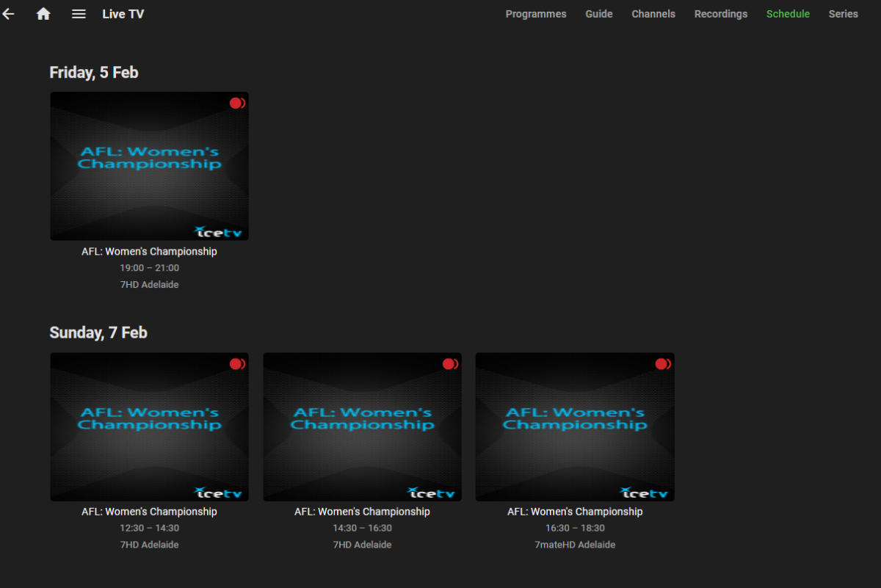The image size is (881, 588).
Task: Click the AFL title link above 14:30 – 16:30
Action: tap(362, 512)
